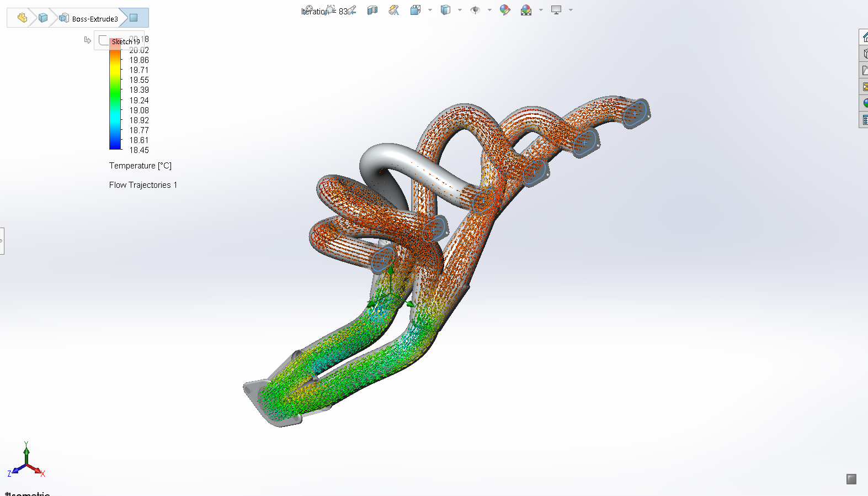Screen dimensions: 868x496
Task: Open the Custom Properties task pane tab
Action: (864, 120)
